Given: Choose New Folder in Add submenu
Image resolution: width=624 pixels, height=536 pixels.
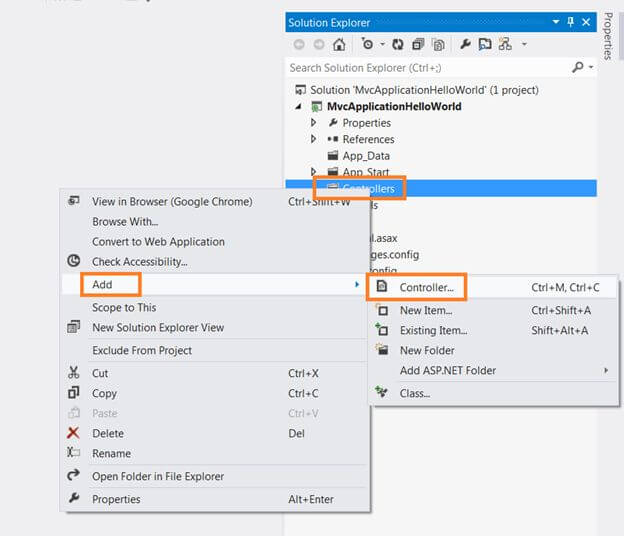Looking at the screenshot, I should (x=493, y=350).
